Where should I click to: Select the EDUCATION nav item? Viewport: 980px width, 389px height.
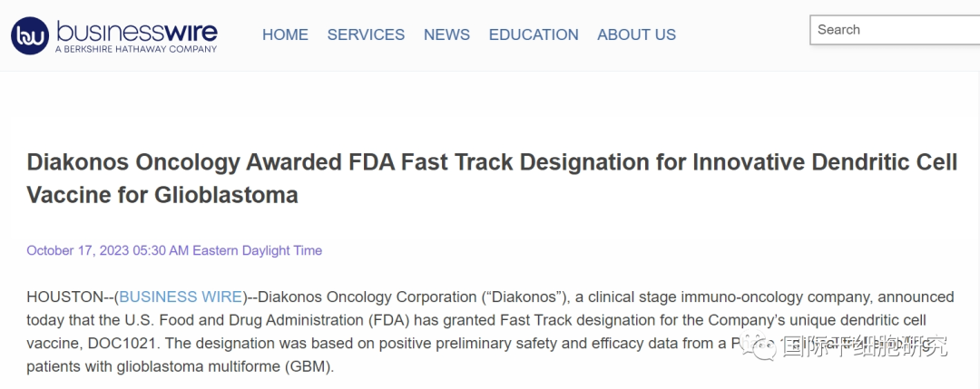[x=534, y=34]
